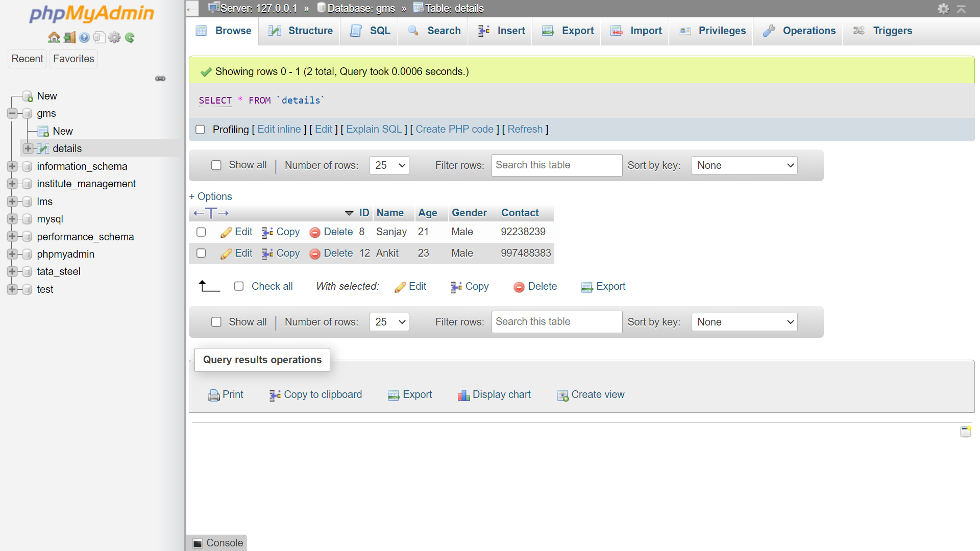Enable the Profiling checkbox
The width and height of the screenshot is (980, 551).
tap(200, 130)
